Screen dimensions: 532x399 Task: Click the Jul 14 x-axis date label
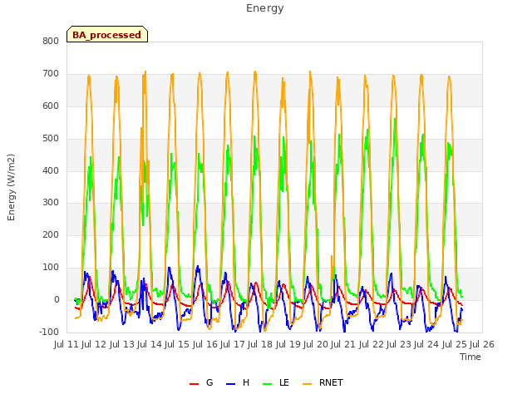[x=150, y=344]
